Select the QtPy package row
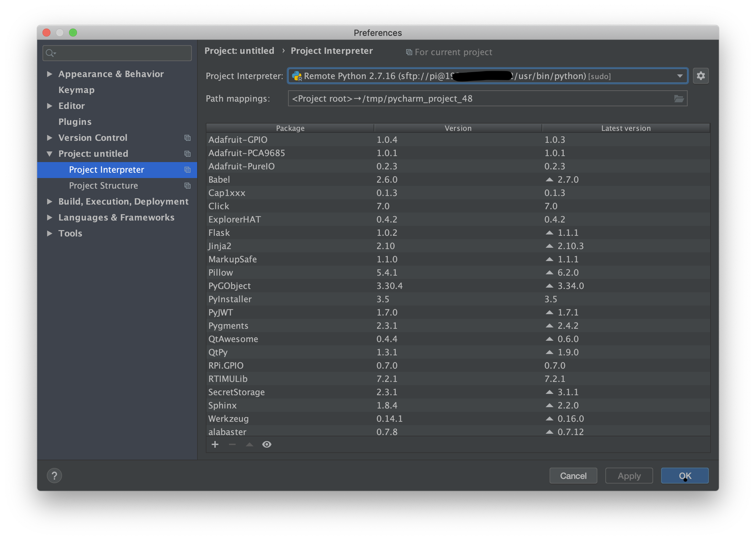756x540 pixels. pos(458,352)
